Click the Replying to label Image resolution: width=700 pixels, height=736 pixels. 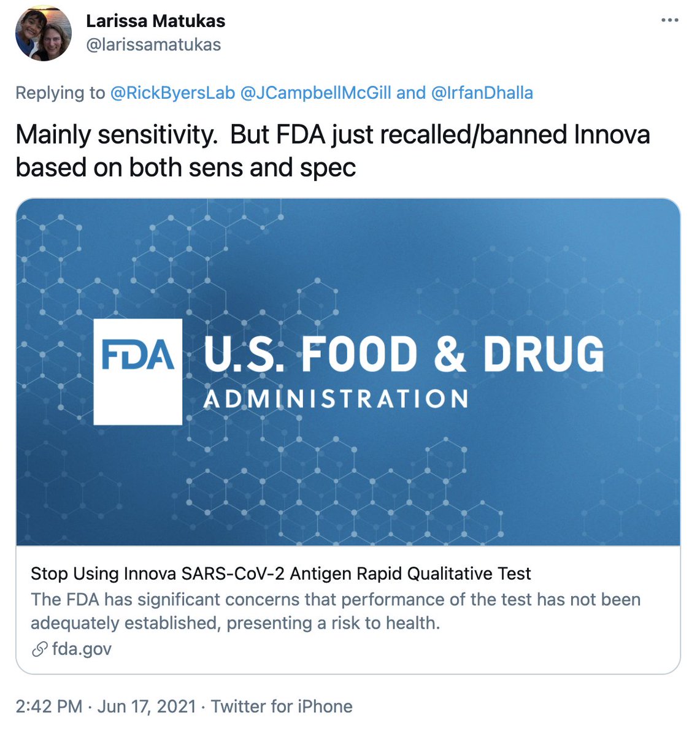60,93
